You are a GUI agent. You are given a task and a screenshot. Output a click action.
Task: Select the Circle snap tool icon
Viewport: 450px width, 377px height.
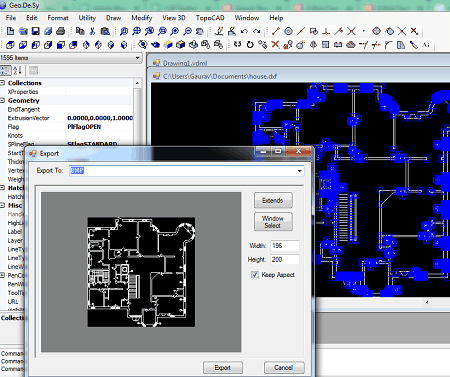[288, 31]
